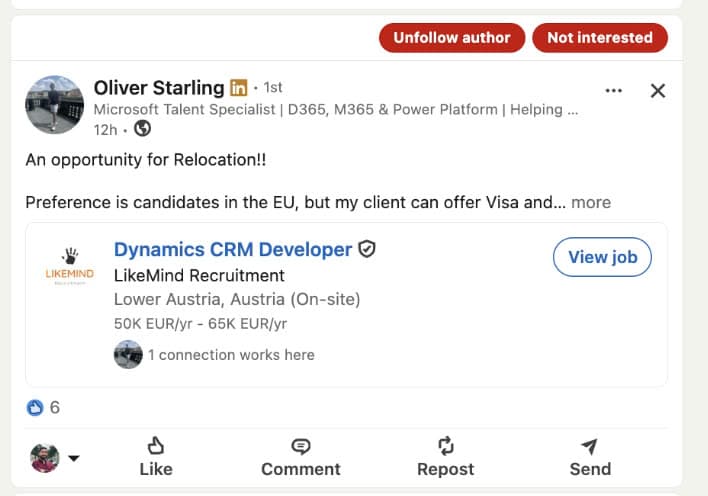Click the globe visibility icon
Screen dimensions: 708x496
142,129
